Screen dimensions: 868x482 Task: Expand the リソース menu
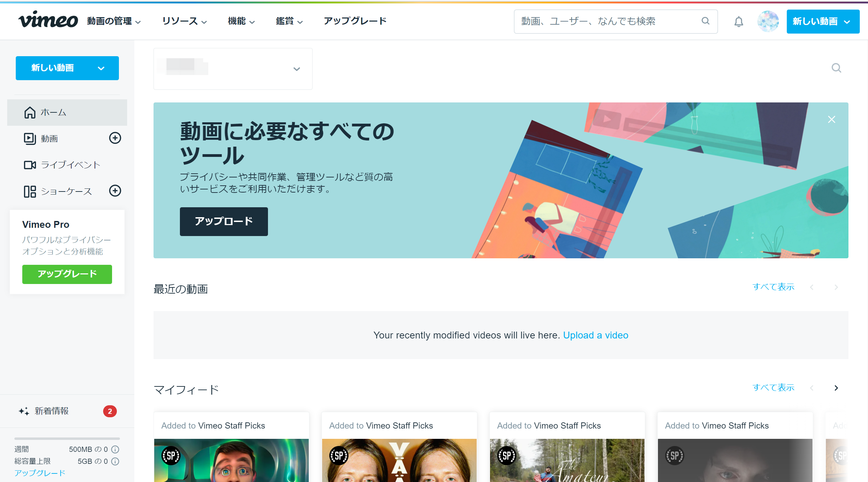[x=184, y=21]
